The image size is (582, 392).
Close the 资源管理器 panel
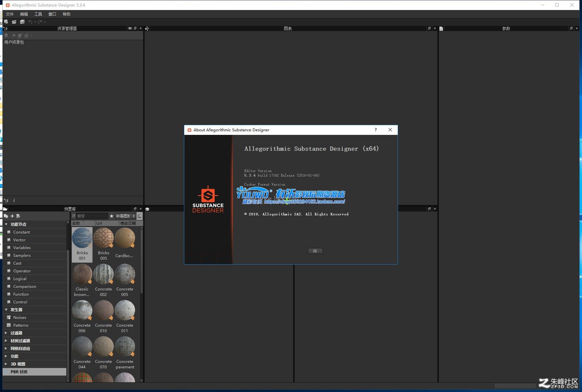[x=140, y=28]
